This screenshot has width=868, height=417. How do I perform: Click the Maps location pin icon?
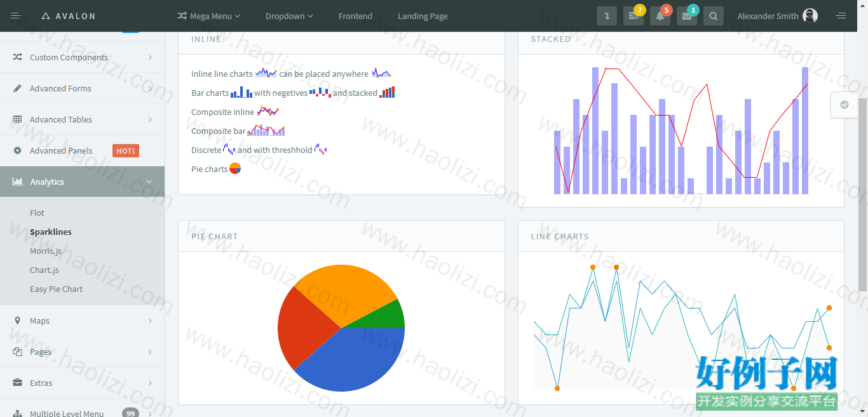17,321
